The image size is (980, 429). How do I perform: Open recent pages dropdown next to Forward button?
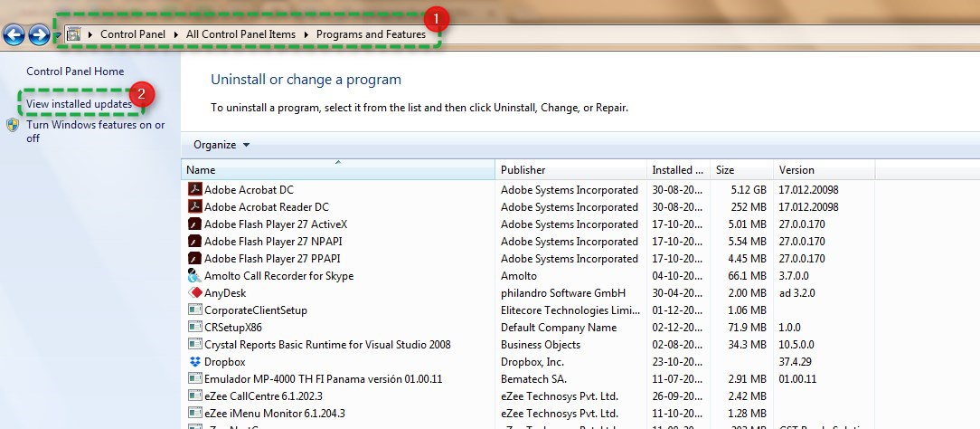[57, 35]
